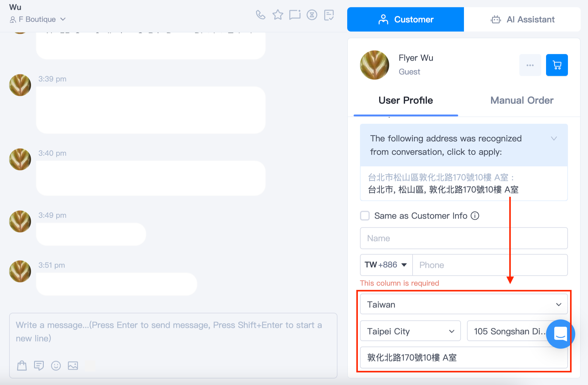588x385 pixels.
Task: Click the add comment bubble icon
Action: (295, 15)
